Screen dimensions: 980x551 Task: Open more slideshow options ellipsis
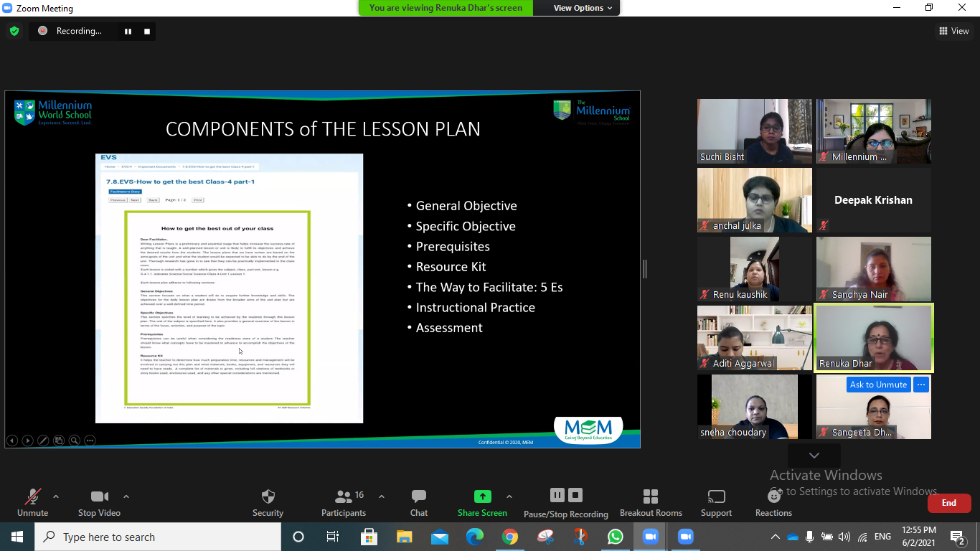coord(90,441)
